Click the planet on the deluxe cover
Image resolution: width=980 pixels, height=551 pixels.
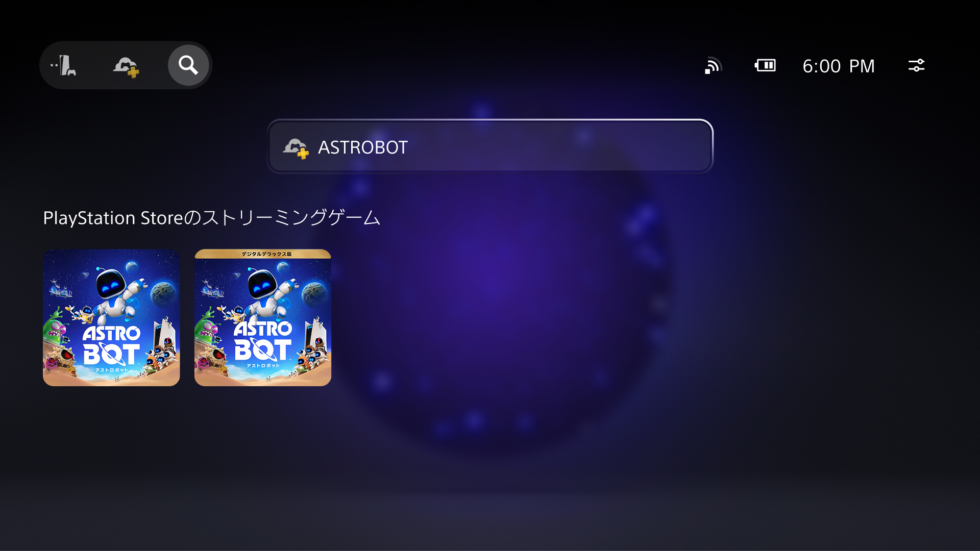point(314,293)
